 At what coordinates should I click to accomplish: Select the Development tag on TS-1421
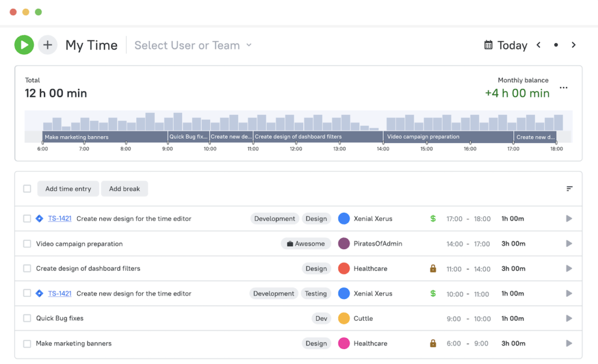click(x=274, y=218)
